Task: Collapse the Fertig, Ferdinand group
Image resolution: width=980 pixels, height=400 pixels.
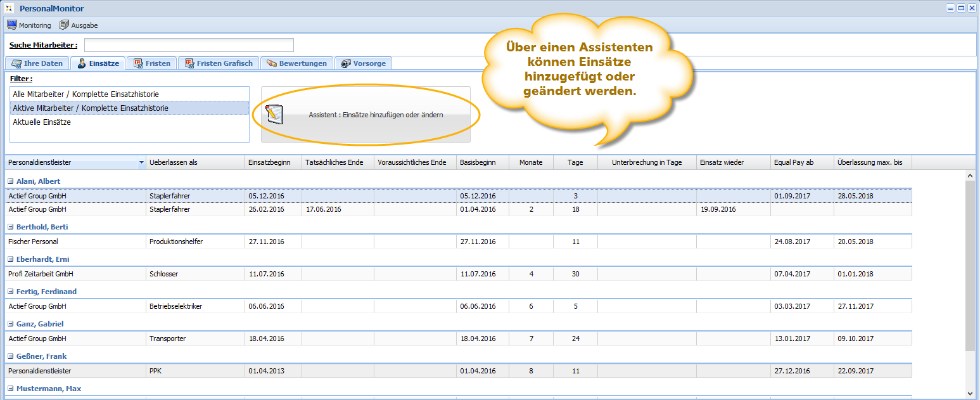Action: tap(11, 292)
